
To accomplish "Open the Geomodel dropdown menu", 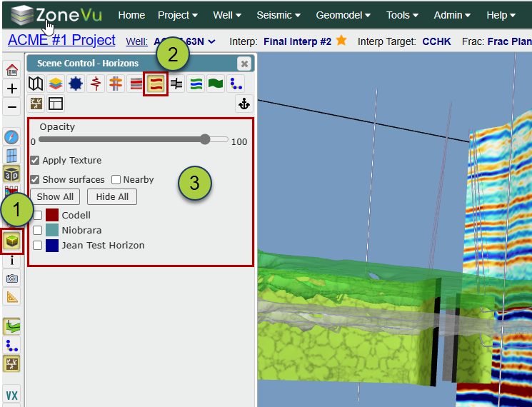I will pyautogui.click(x=343, y=15).
